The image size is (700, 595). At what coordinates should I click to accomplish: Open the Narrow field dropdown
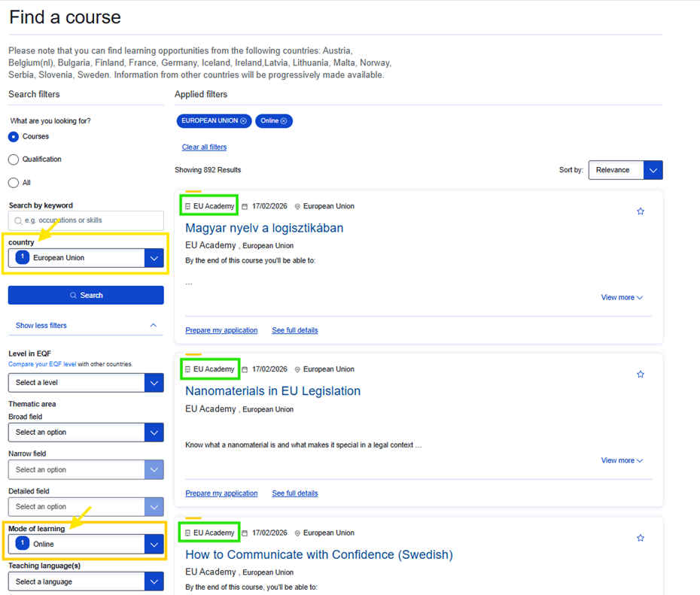pyautogui.click(x=86, y=469)
